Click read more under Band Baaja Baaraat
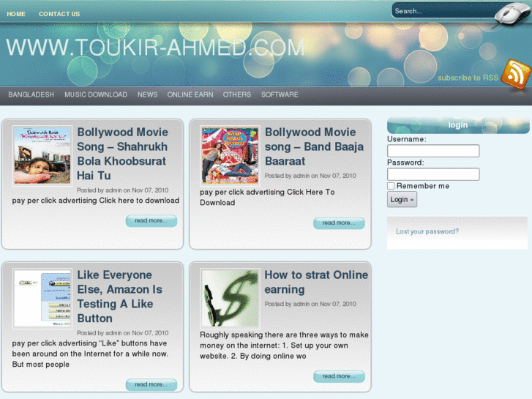The width and height of the screenshot is (532, 399). [339, 223]
